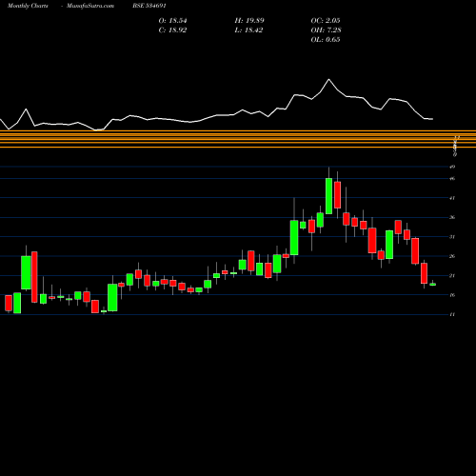
Task: Click the open value 'O: 18.54'
Action: 172,21
